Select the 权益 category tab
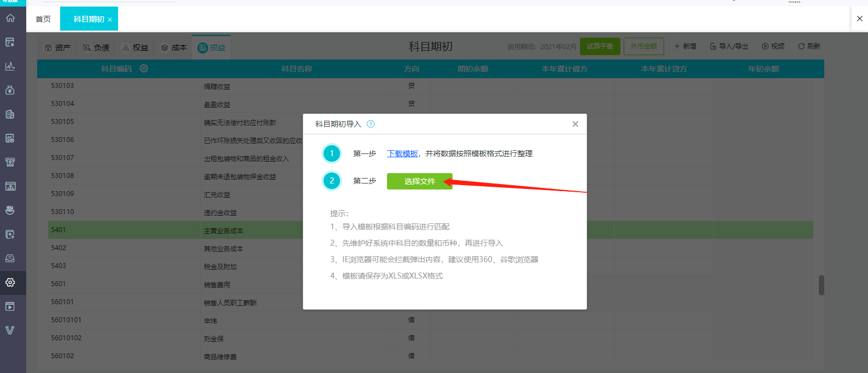The height and width of the screenshot is (373, 868). click(x=135, y=48)
